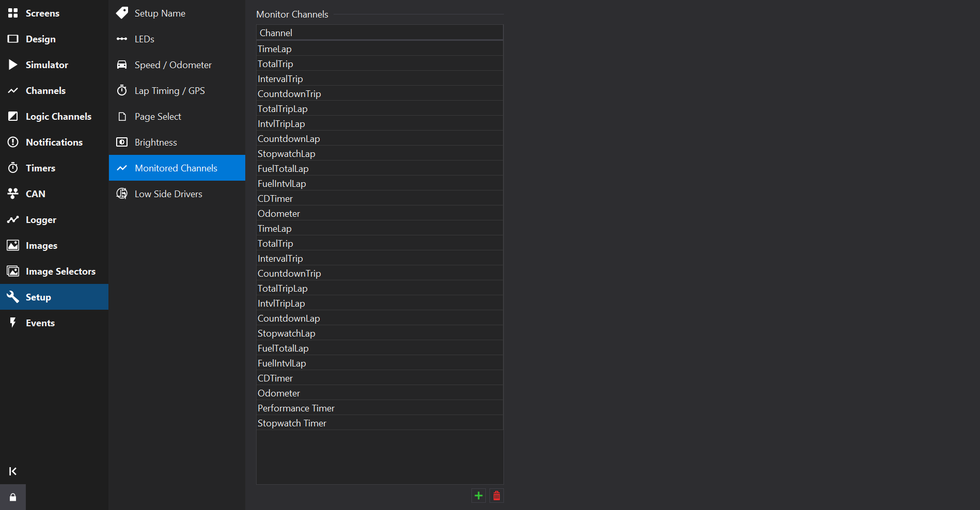Open the Brightness settings page

click(x=155, y=142)
